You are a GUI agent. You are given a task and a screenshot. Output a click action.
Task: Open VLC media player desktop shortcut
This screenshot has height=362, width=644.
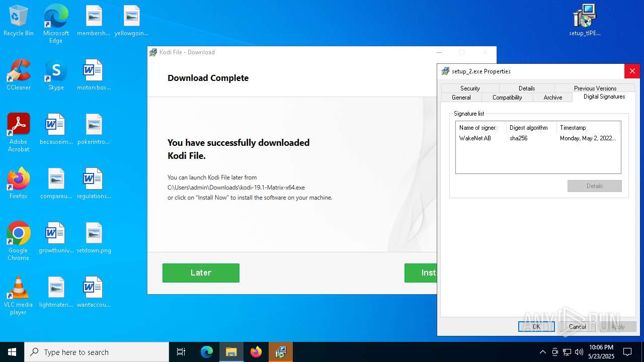[19, 296]
